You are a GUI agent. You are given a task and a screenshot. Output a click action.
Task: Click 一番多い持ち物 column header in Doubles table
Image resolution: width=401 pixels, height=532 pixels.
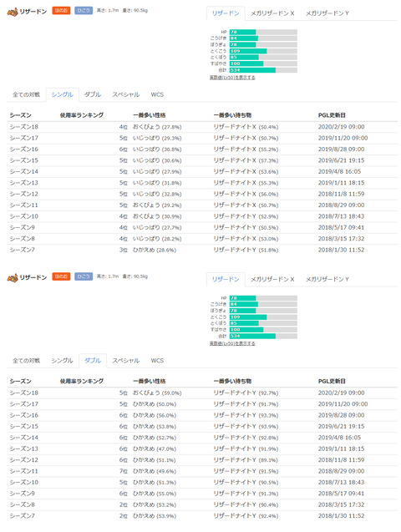click(232, 382)
